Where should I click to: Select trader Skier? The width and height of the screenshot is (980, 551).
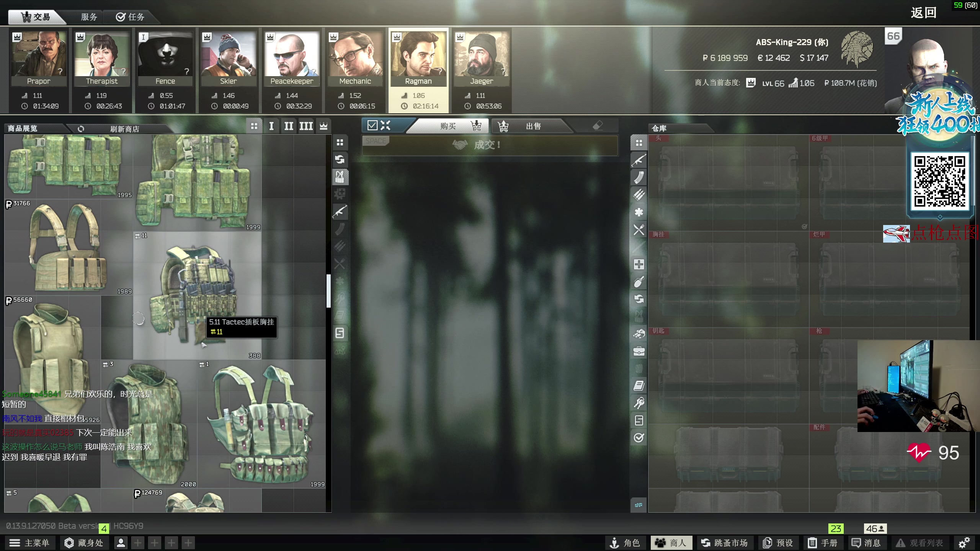coord(229,71)
